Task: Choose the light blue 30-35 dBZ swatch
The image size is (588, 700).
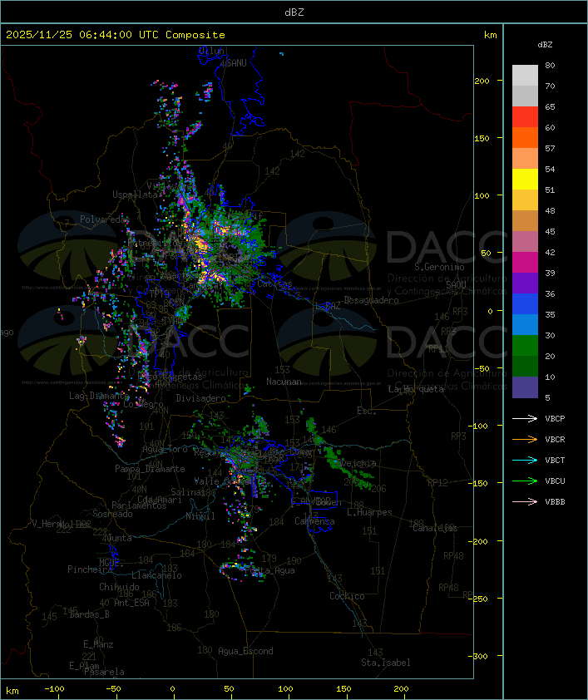Action: 525,324
